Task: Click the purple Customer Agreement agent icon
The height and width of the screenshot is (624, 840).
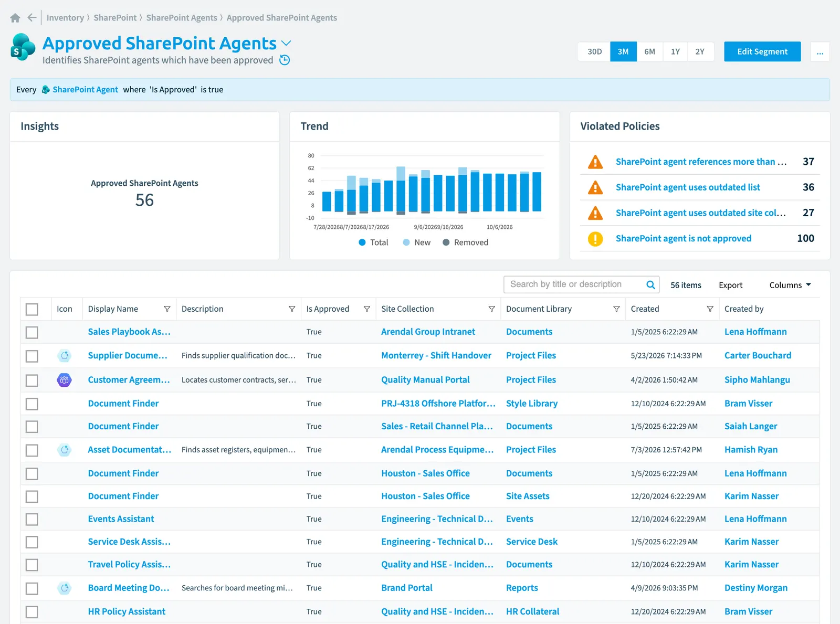Action: [64, 380]
